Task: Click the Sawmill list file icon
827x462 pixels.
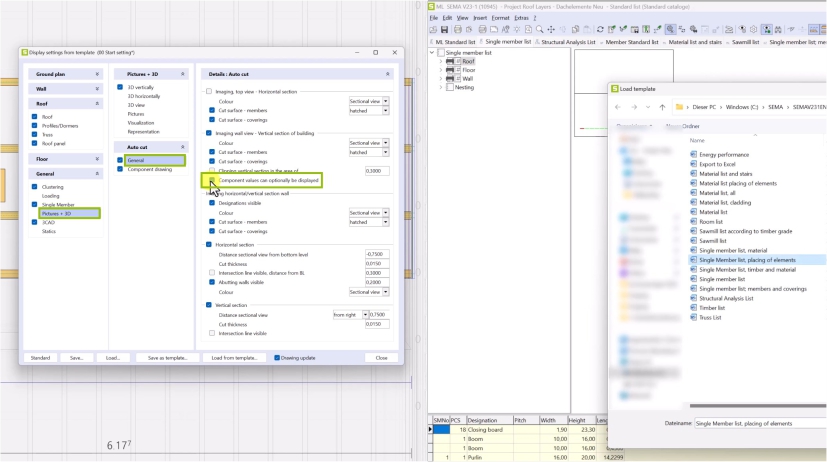Action: (693, 241)
